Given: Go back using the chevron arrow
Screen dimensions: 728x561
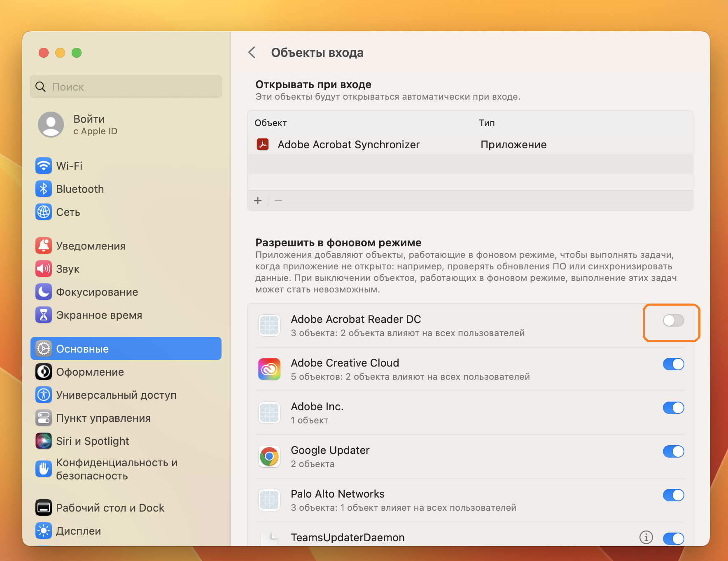Looking at the screenshot, I should pyautogui.click(x=252, y=53).
